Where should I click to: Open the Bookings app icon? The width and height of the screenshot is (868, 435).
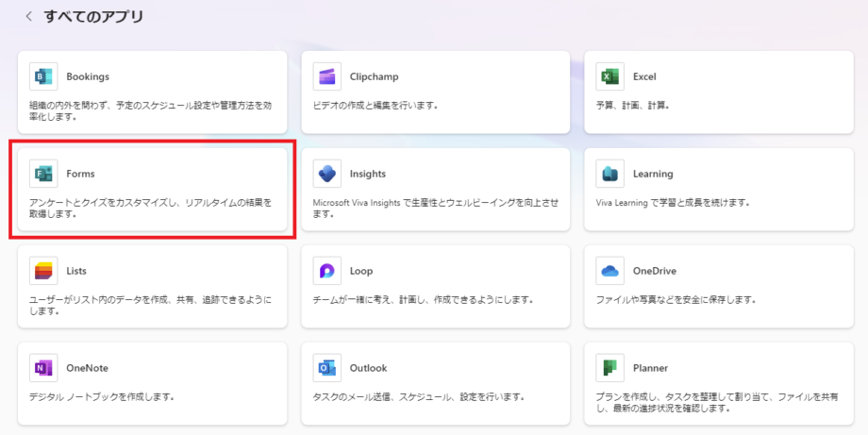coord(43,76)
